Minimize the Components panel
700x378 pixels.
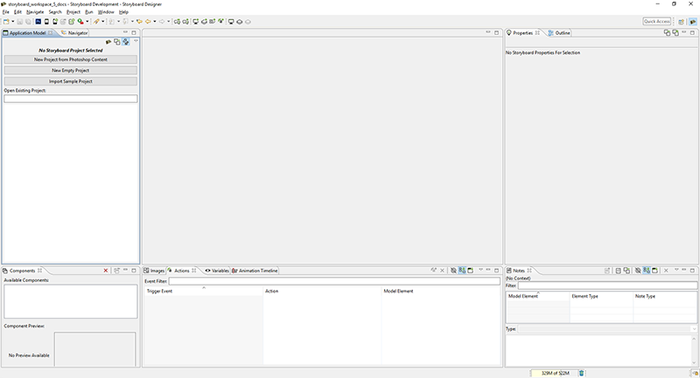click(125, 270)
